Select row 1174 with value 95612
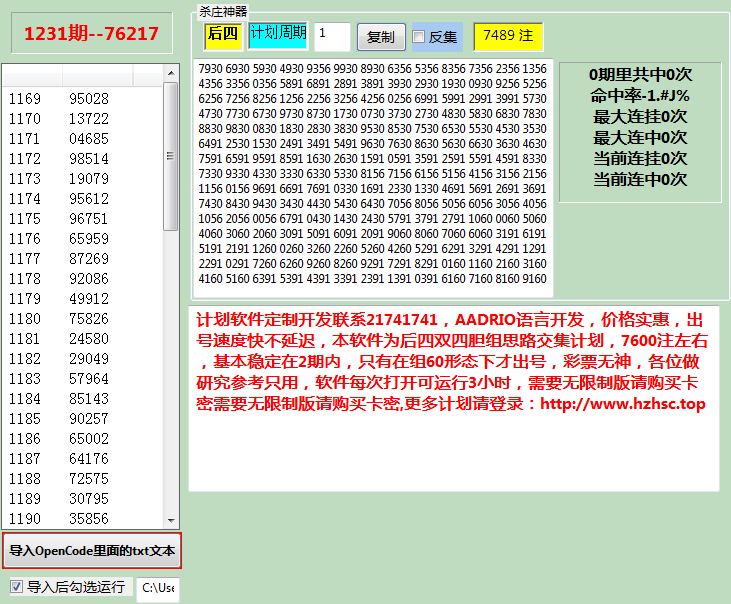 click(83, 199)
